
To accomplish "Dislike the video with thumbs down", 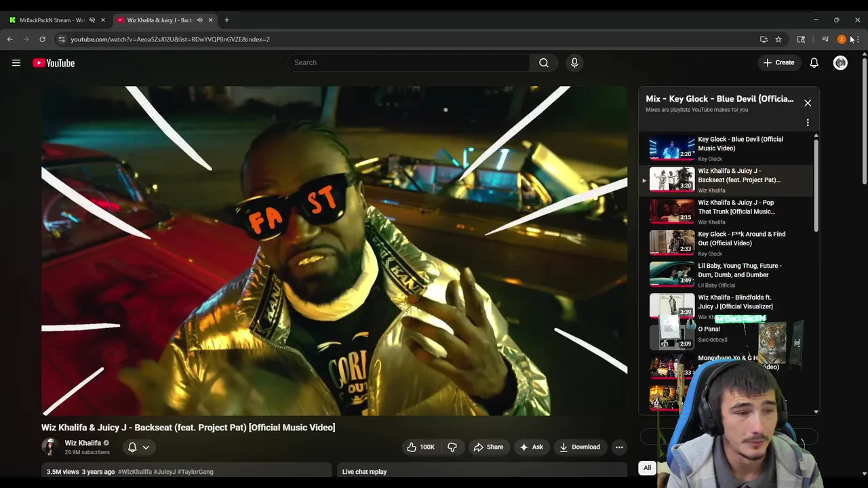I will pos(452,447).
